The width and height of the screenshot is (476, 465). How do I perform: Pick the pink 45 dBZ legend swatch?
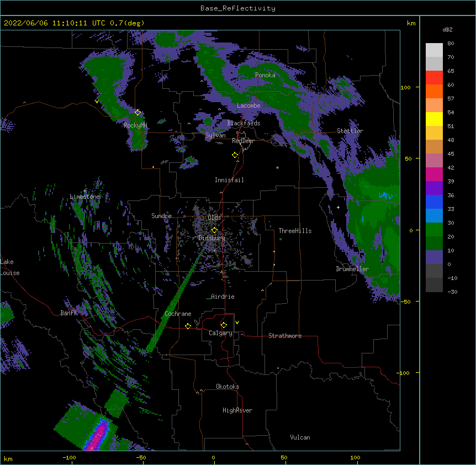(x=434, y=161)
